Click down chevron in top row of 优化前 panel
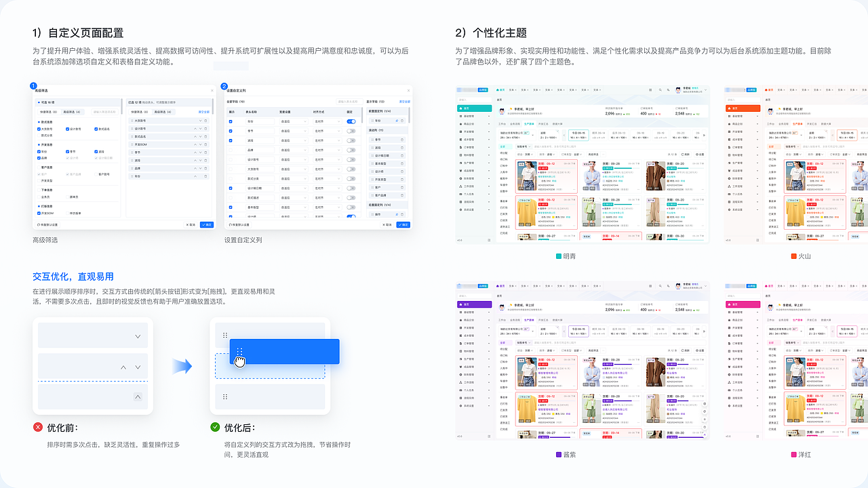The width and height of the screenshot is (868, 488). (x=138, y=336)
